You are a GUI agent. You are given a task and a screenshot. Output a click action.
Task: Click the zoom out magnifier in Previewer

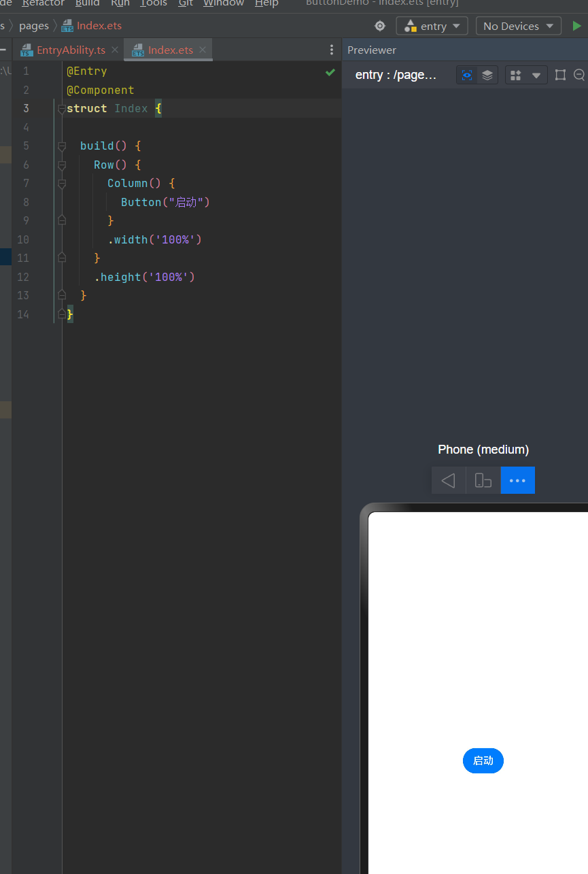tap(580, 75)
